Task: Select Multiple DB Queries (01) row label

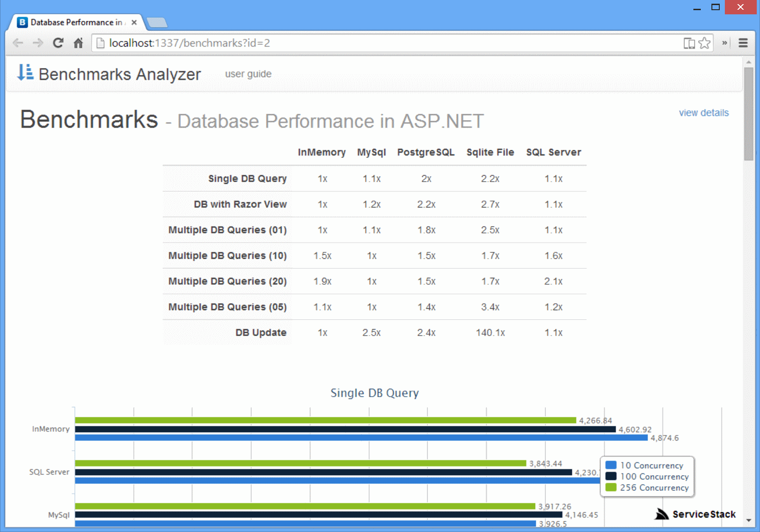Action: click(x=227, y=230)
